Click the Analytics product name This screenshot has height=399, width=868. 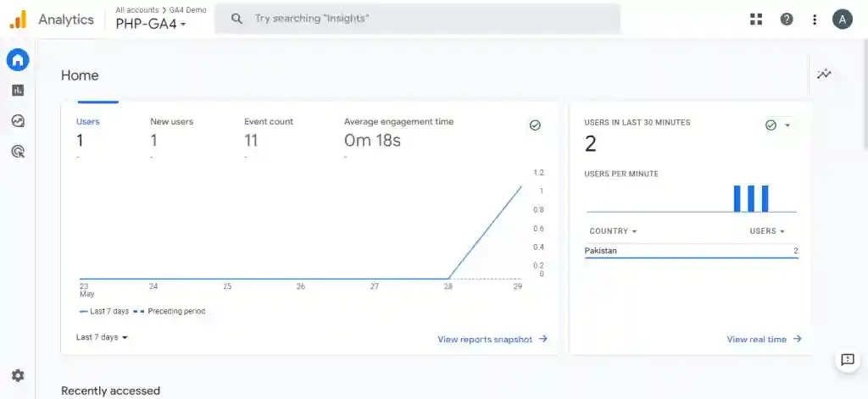click(x=66, y=19)
